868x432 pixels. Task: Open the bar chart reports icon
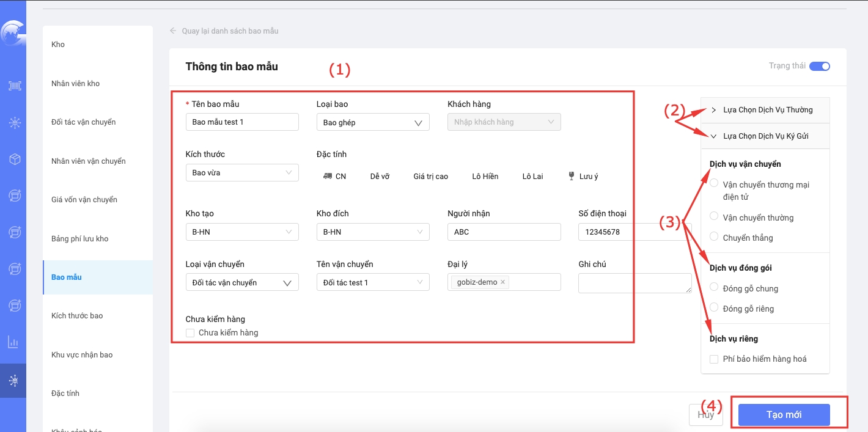(x=13, y=342)
